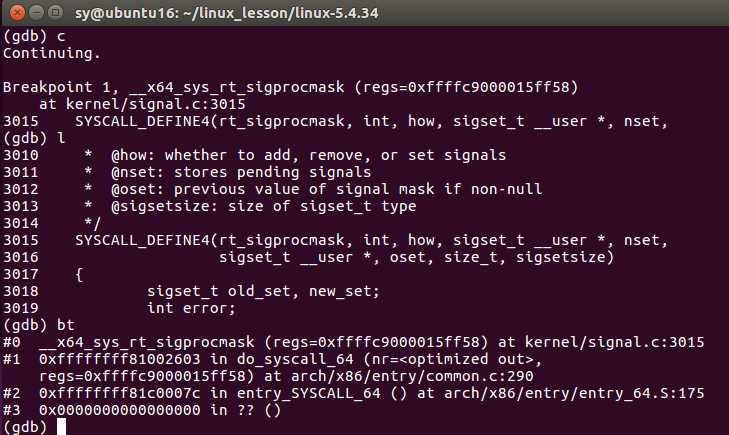Close the terminal window
The image size is (729, 435).
[x=17, y=12]
